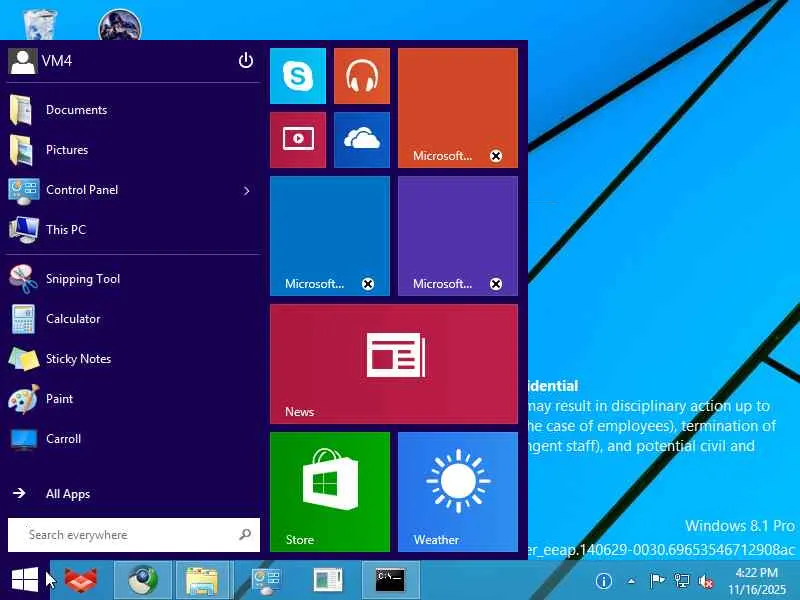Show All Apps list
The width and height of the screenshot is (800, 600).
(x=134, y=493)
